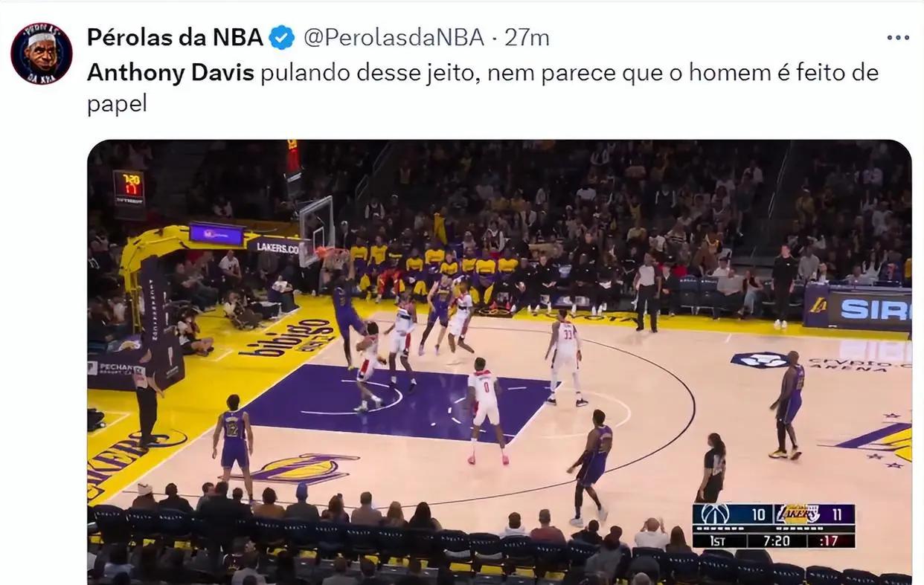This screenshot has width=924, height=585.
Task: Click the Lakers logo painted on court
Action: [302, 468]
